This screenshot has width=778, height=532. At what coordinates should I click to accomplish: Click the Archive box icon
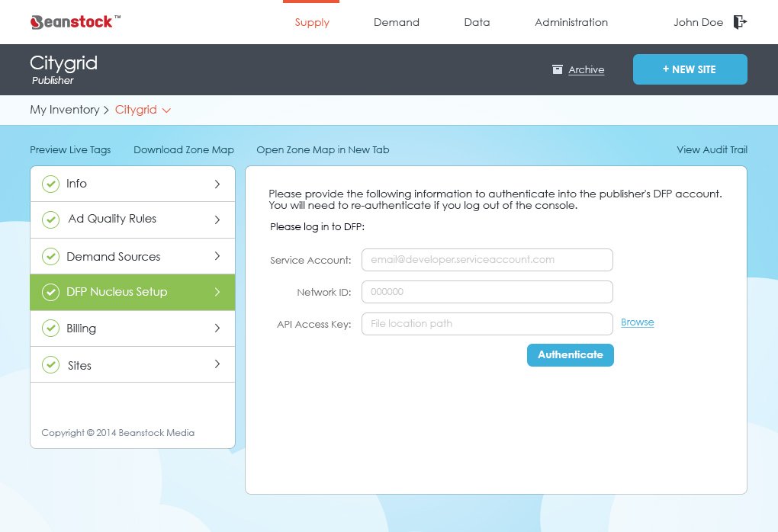pyautogui.click(x=558, y=69)
